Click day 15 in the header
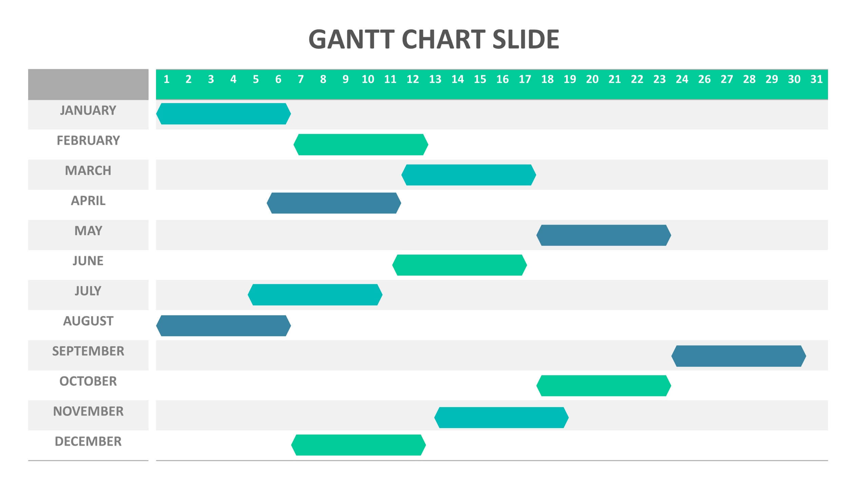This screenshot has height=488, width=868. pos(480,80)
